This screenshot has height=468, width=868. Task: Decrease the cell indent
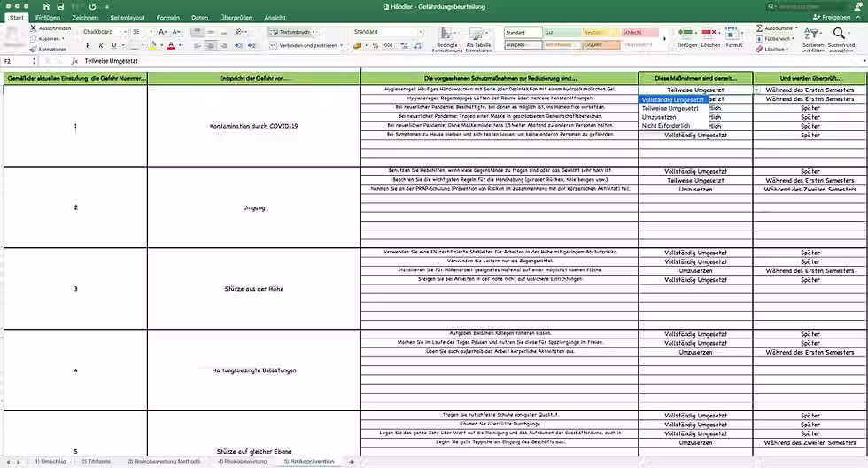point(238,45)
